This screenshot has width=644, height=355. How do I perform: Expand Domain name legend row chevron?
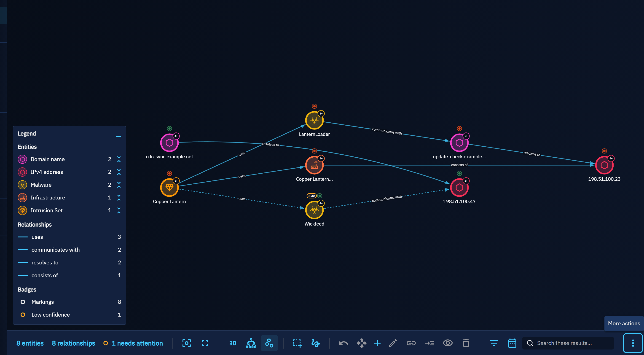pyautogui.click(x=119, y=159)
